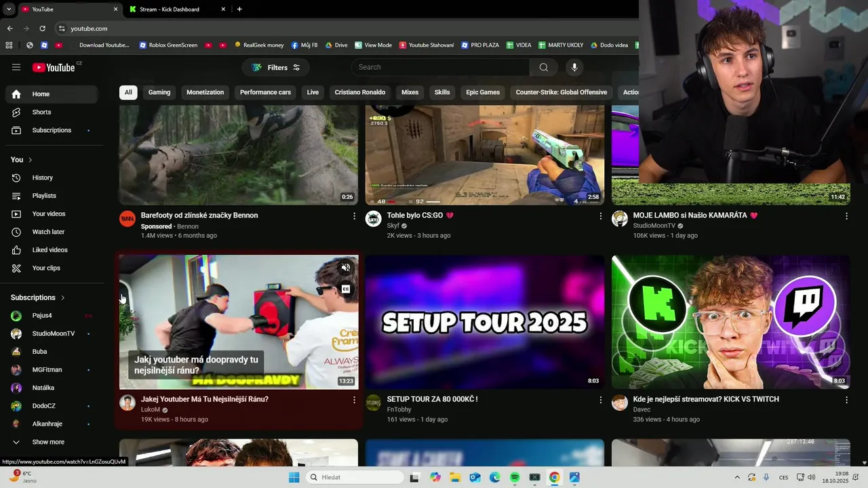This screenshot has width=868, height=488.
Task: Open options for Barefooty Bennon video
Action: pyautogui.click(x=354, y=216)
